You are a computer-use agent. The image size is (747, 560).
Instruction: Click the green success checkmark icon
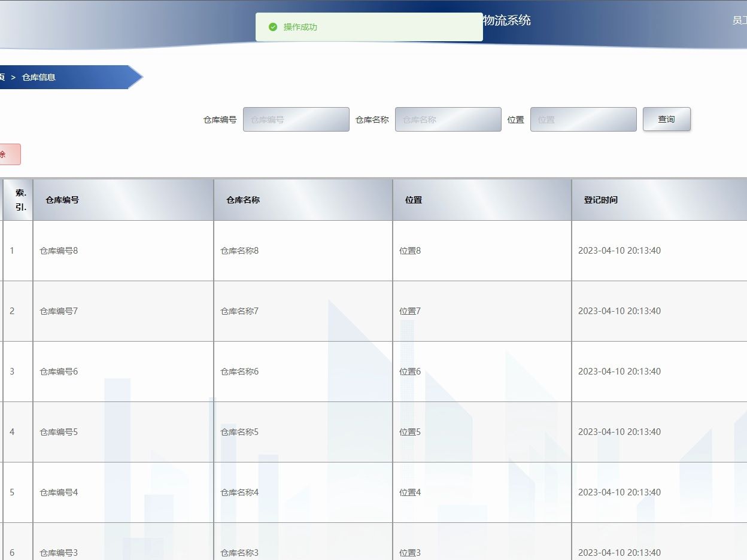click(273, 27)
